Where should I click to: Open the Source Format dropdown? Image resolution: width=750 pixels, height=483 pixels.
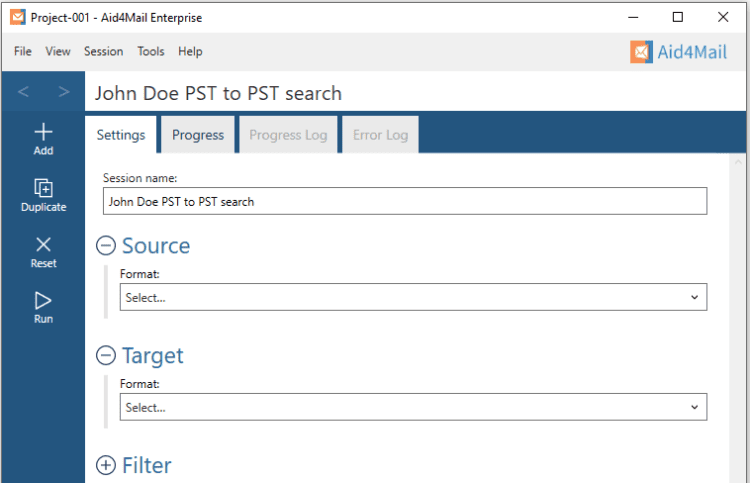(x=413, y=297)
